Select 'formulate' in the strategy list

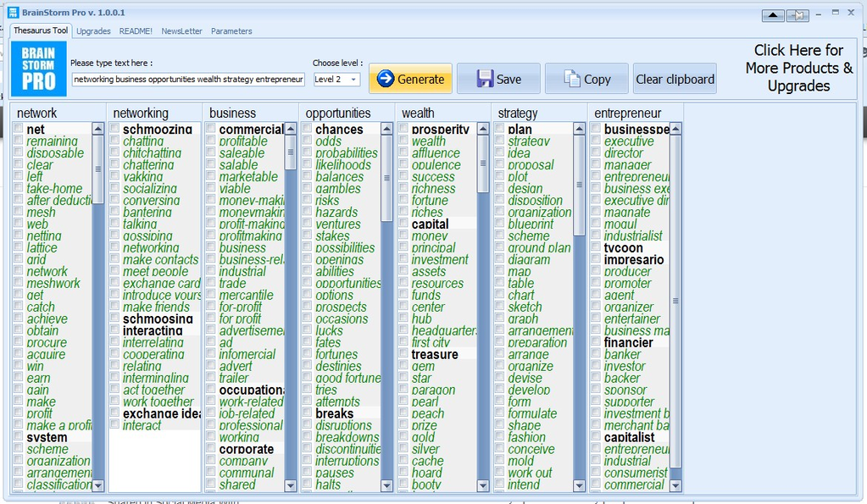[x=532, y=413]
